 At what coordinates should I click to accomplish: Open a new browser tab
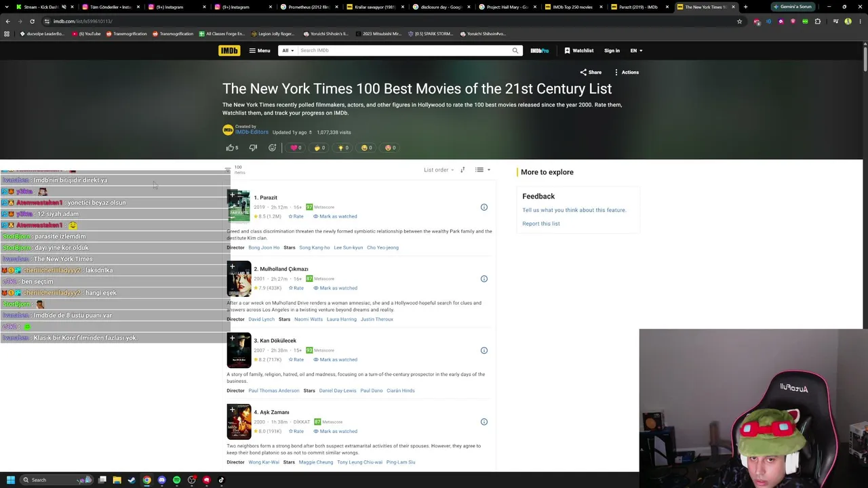pos(745,7)
